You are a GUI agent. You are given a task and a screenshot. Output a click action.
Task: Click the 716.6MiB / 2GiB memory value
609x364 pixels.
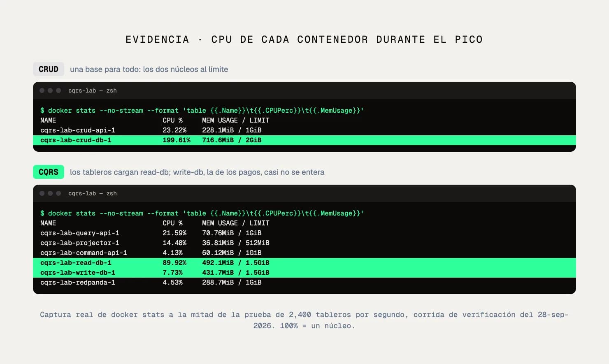tap(232, 140)
